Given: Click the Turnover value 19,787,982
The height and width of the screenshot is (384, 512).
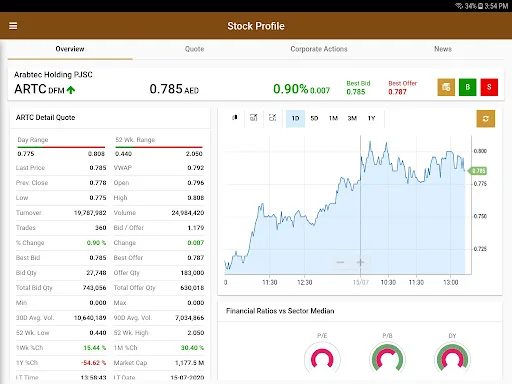Looking at the screenshot, I should 90,213.
